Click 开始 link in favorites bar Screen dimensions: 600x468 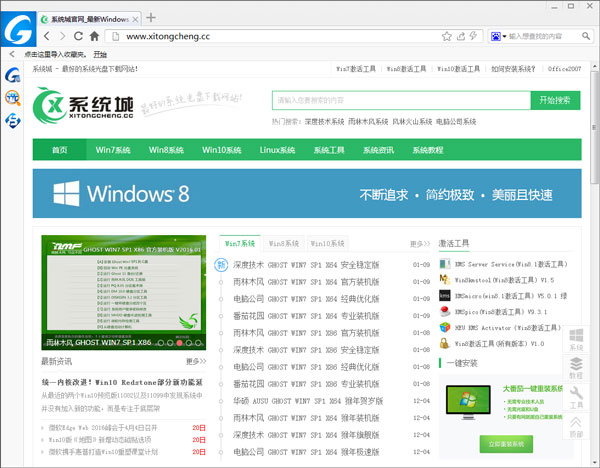pyautogui.click(x=100, y=55)
